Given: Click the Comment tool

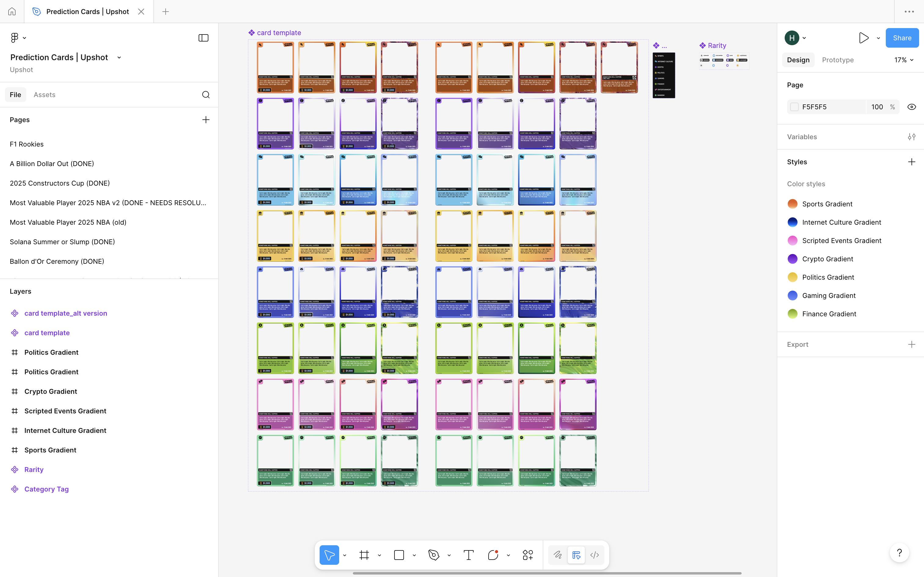Looking at the screenshot, I should tap(493, 555).
